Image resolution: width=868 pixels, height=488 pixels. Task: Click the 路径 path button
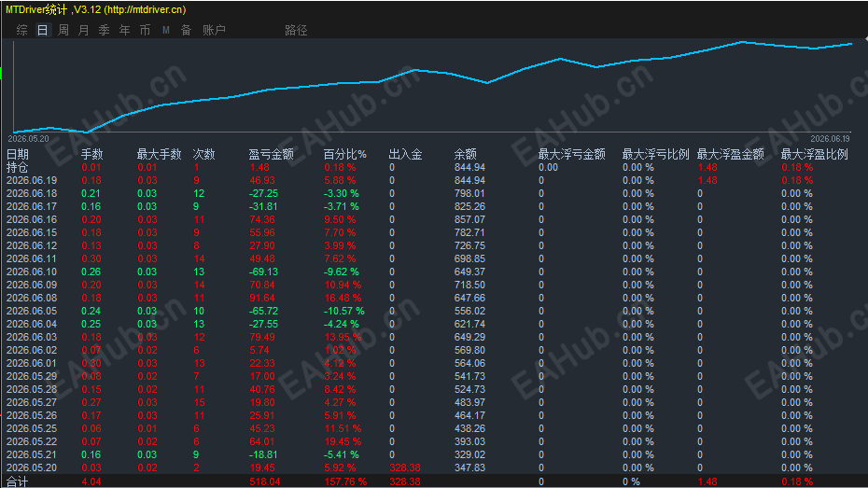296,30
